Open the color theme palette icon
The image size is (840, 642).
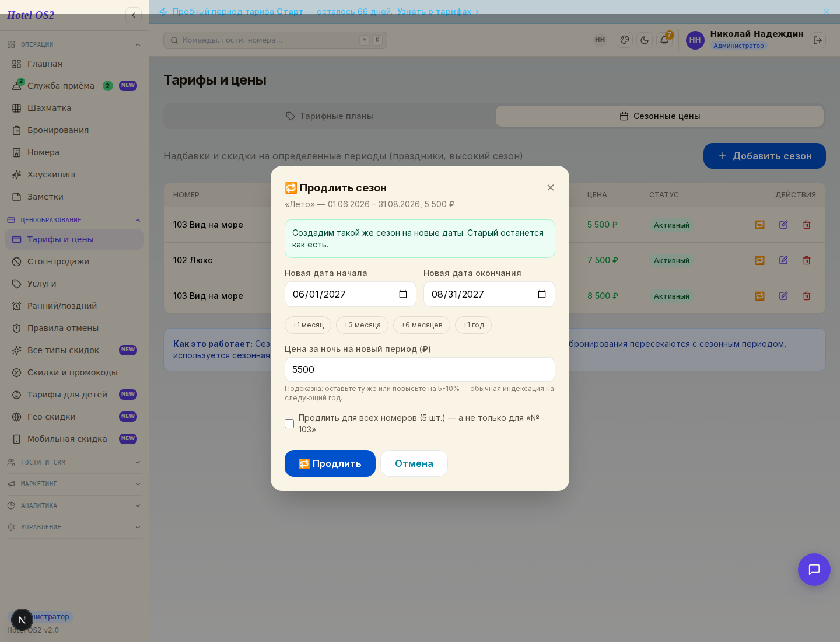(625, 40)
